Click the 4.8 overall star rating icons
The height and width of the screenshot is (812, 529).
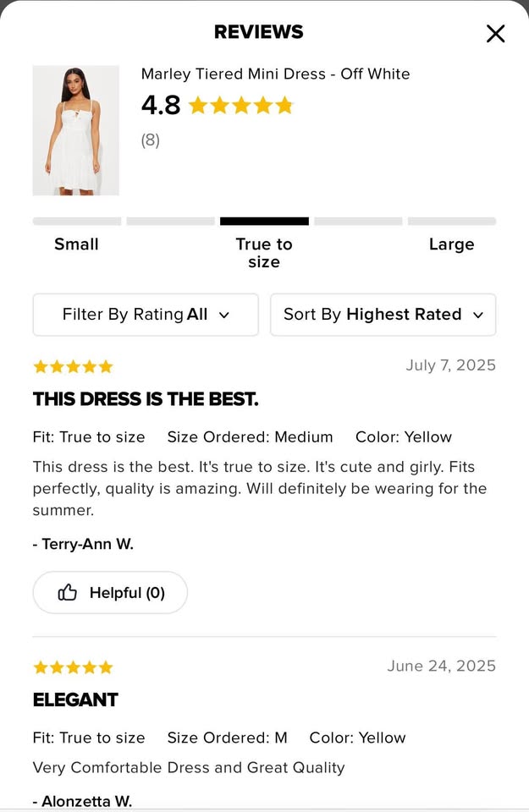[x=240, y=106]
